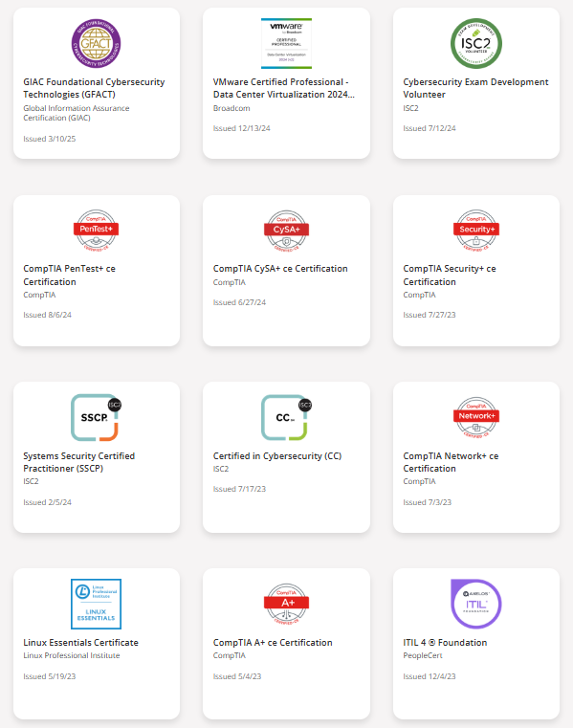
Task: Select the SSCP badge icon
Action: 96,417
